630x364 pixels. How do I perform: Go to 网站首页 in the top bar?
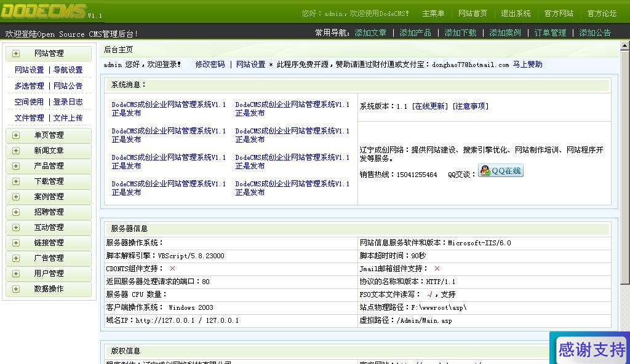click(x=472, y=14)
